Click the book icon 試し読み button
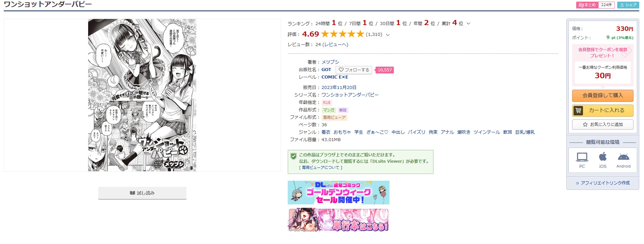Image resolution: width=644 pixels, height=244 pixels. (x=142, y=193)
